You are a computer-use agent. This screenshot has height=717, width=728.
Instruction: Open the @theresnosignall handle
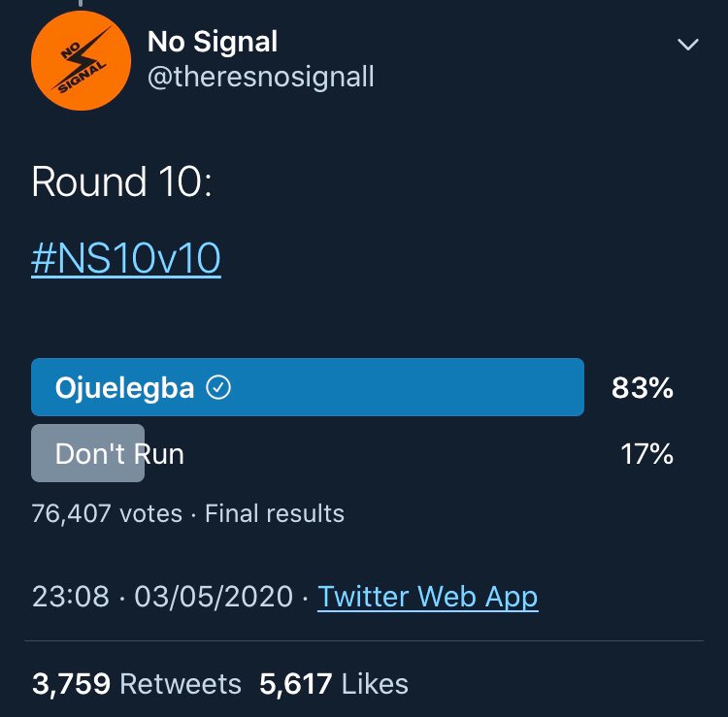coord(260,77)
